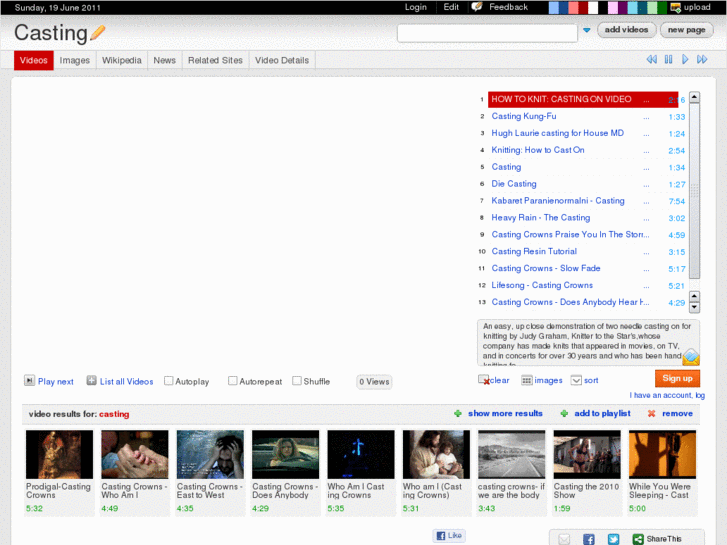Click the pencil edit icon beside Casting title
The width and height of the screenshot is (727, 545).
click(x=97, y=32)
